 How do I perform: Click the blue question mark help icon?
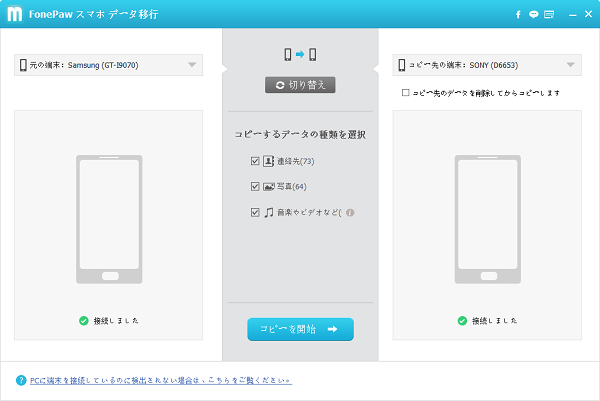tap(21, 380)
